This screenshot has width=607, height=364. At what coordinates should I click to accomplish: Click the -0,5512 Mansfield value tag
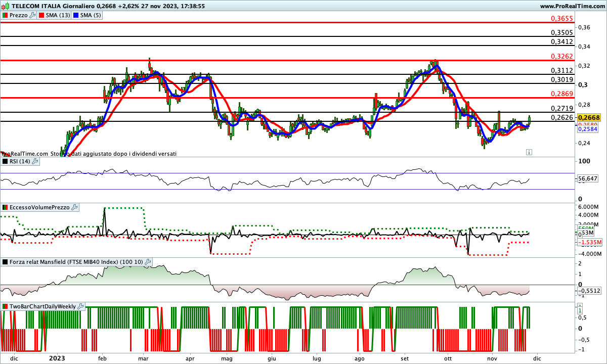pyautogui.click(x=589, y=291)
